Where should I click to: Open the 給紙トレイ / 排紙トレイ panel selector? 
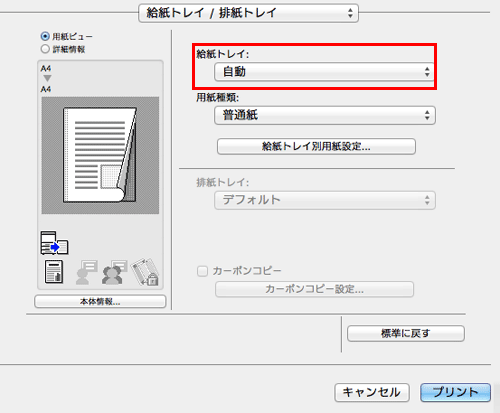point(248,13)
